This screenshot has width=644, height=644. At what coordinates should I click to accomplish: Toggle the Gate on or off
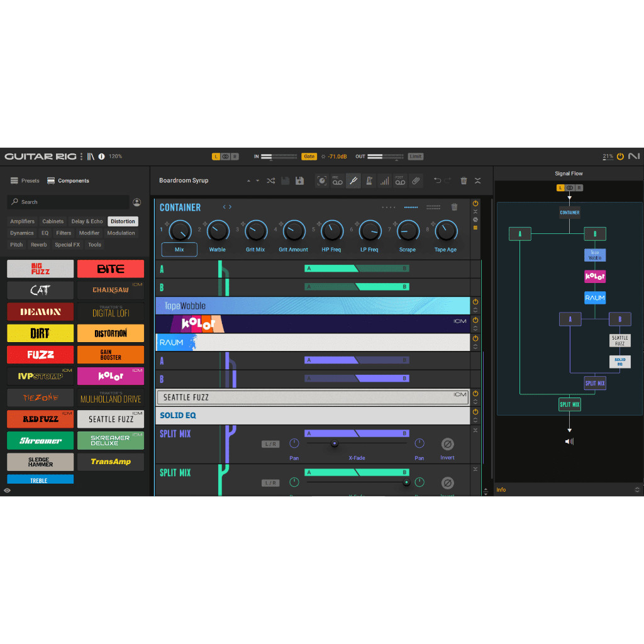point(309,157)
